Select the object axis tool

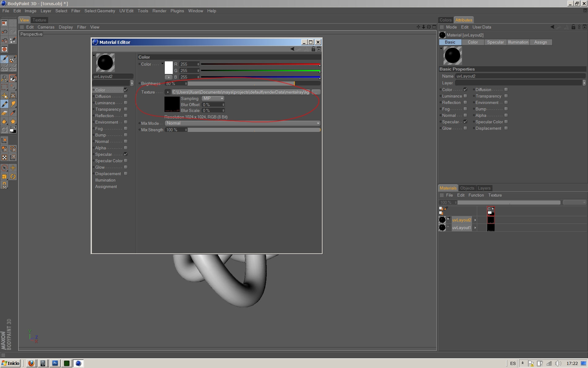pos(4,140)
